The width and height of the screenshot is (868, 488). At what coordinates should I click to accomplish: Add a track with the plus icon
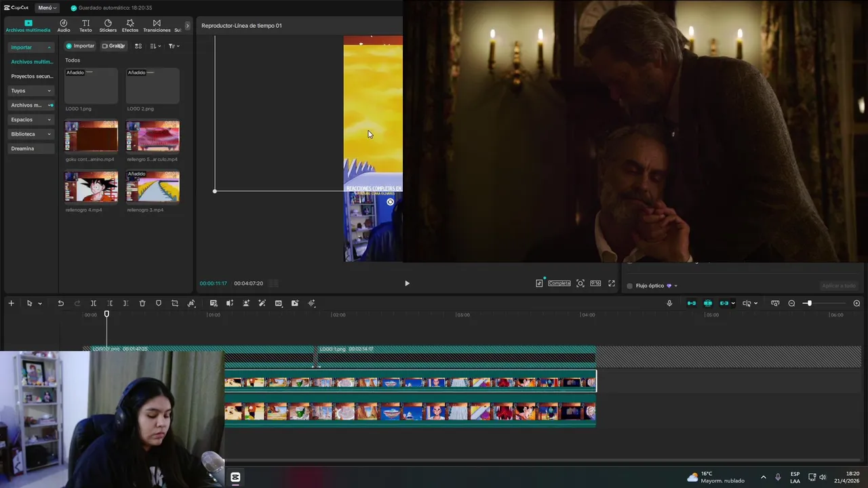11,303
